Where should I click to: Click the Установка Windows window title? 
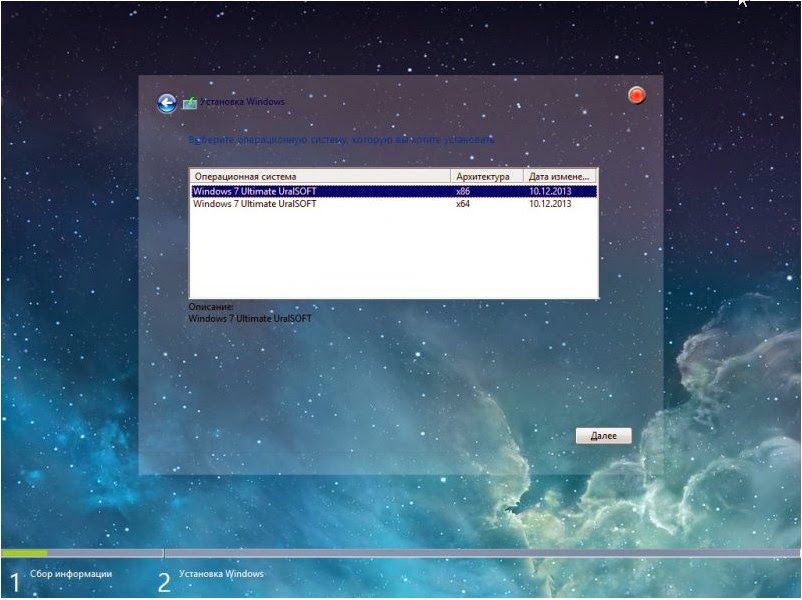point(242,102)
